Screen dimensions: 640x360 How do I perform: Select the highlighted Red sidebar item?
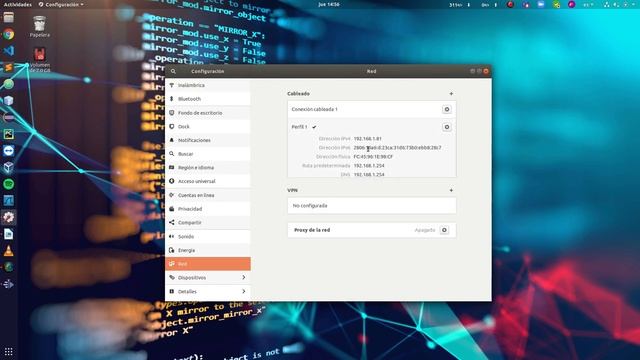(208, 264)
